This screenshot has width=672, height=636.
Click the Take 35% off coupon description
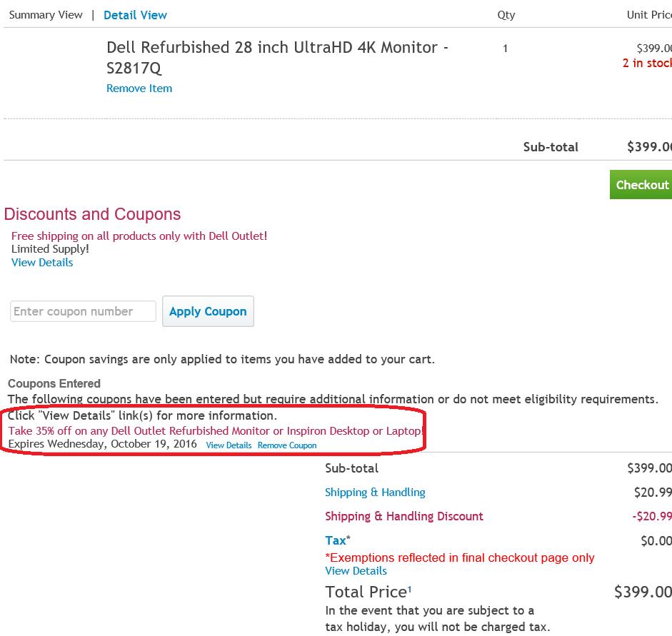[x=216, y=431]
